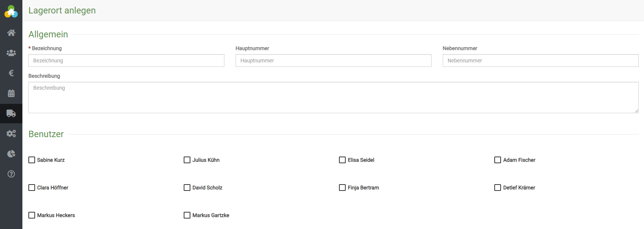644x229 pixels.
Task: Focus the Hauptnummer text field
Action: point(333,61)
